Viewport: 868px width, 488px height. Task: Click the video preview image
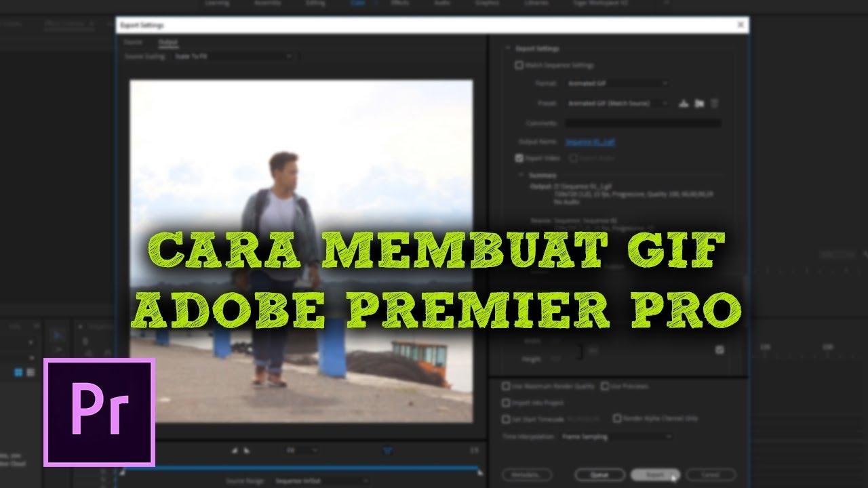(x=301, y=251)
